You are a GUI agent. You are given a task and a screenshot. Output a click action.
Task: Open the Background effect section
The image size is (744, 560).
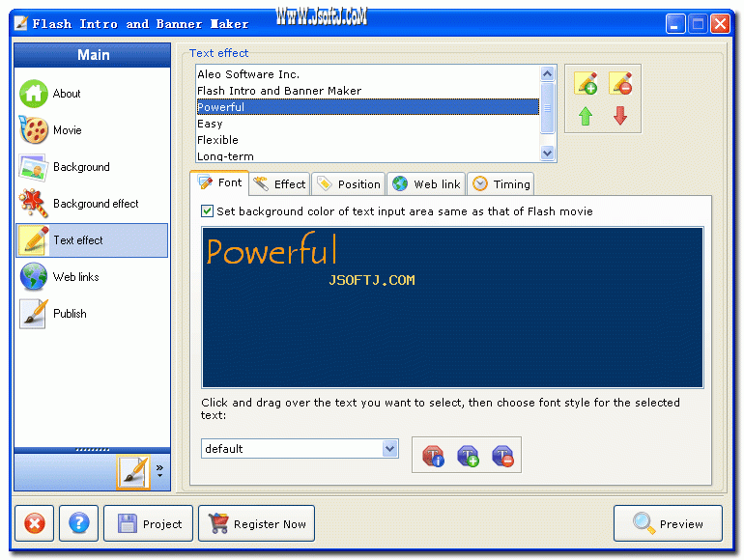click(x=92, y=204)
